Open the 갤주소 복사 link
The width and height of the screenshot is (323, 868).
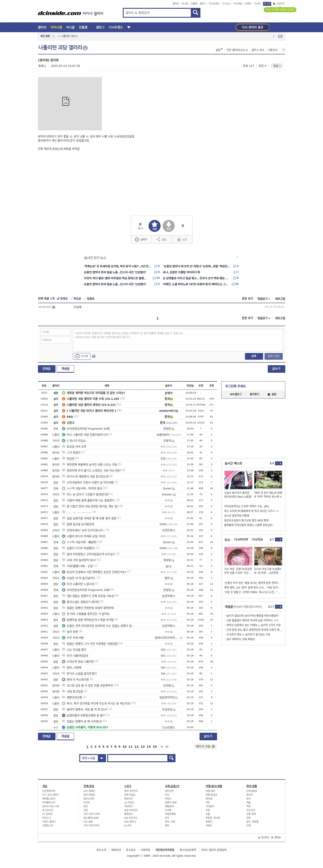(x=258, y=50)
